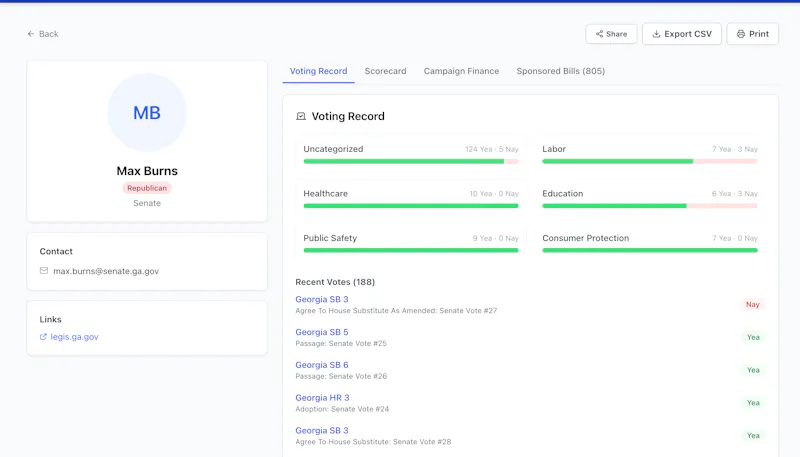Click the Public Safety votes progress bar

click(411, 250)
